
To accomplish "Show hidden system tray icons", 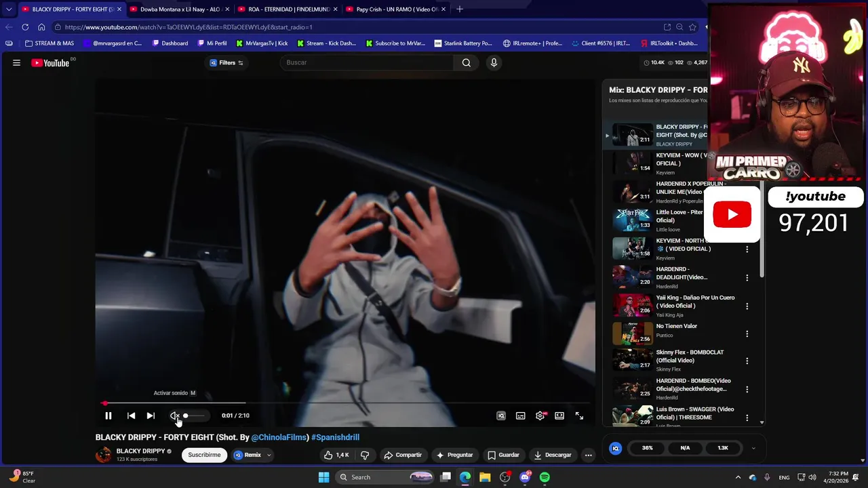I will [x=738, y=477].
